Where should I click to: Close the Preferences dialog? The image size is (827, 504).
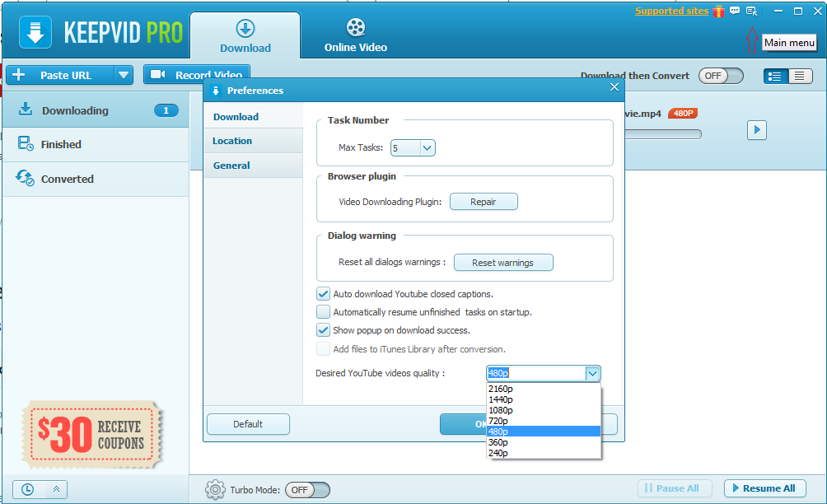click(614, 87)
